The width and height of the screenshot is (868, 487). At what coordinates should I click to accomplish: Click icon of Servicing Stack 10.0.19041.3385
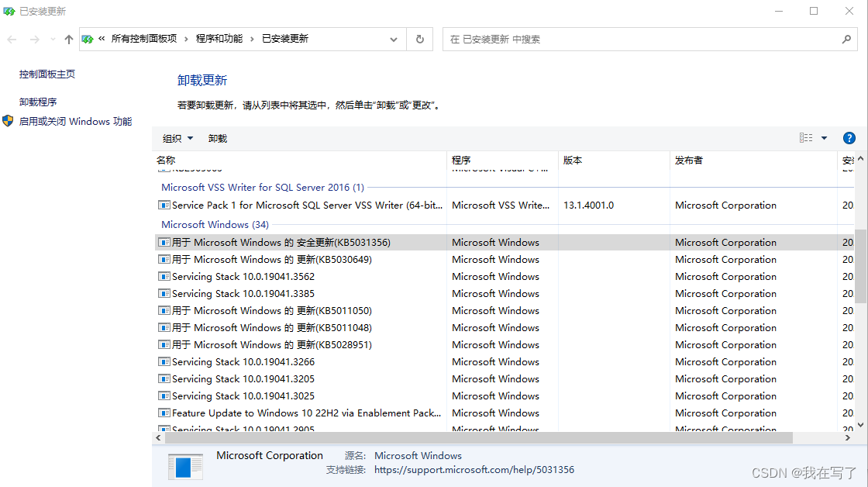tap(164, 294)
